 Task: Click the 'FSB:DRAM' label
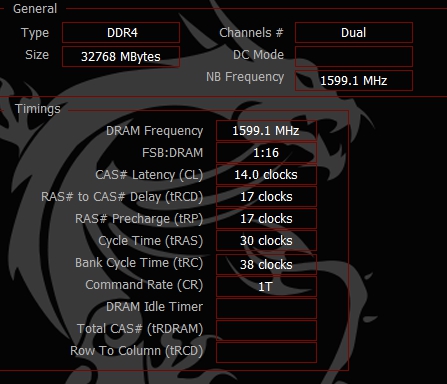pyautogui.click(x=172, y=153)
